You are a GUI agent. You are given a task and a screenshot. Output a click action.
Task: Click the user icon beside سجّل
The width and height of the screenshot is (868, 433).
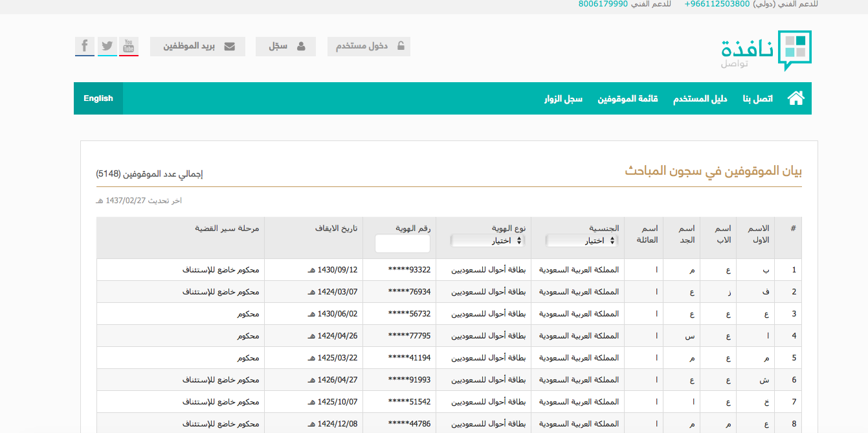point(301,47)
